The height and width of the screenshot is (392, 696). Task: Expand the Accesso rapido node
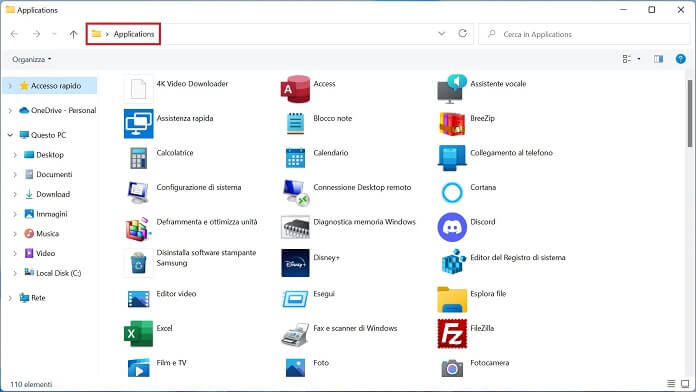click(x=10, y=86)
